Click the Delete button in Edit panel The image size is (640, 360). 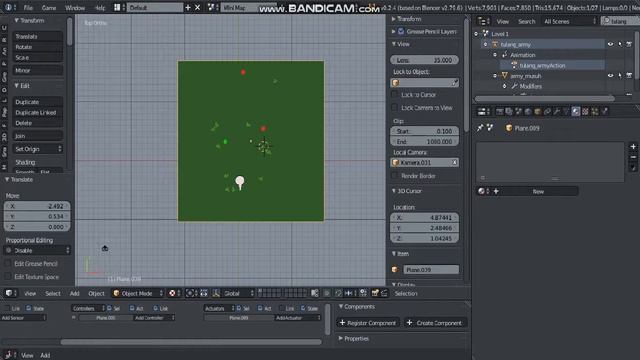click(38, 123)
